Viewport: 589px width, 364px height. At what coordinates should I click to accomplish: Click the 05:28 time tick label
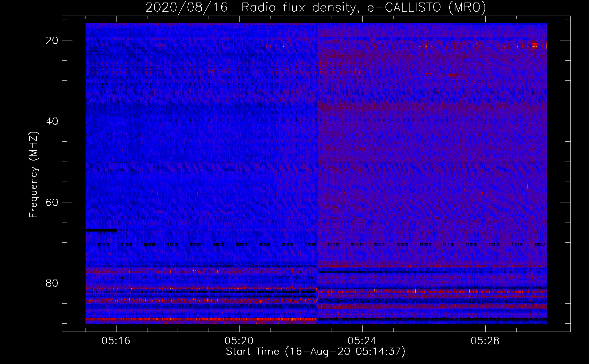click(x=485, y=341)
